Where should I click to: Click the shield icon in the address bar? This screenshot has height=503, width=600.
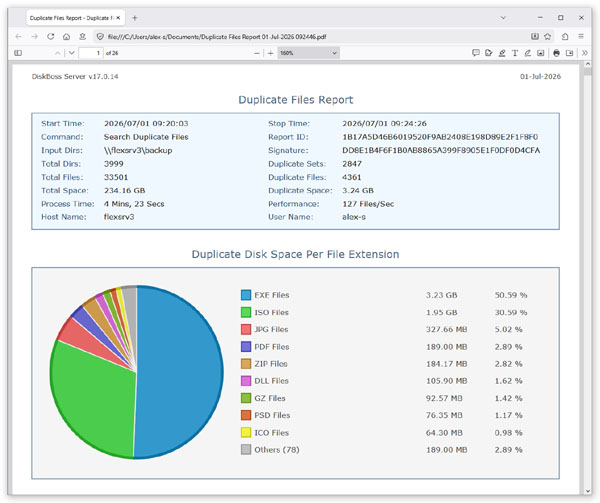click(100, 37)
